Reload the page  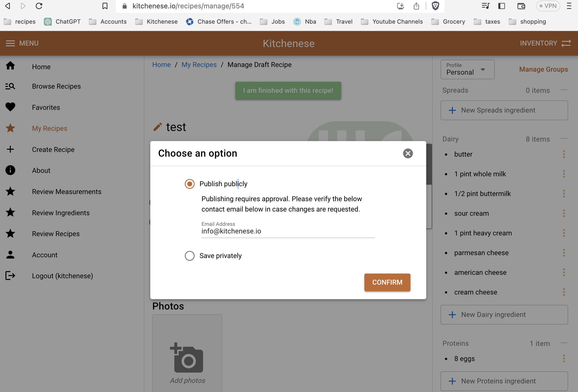[x=39, y=6]
